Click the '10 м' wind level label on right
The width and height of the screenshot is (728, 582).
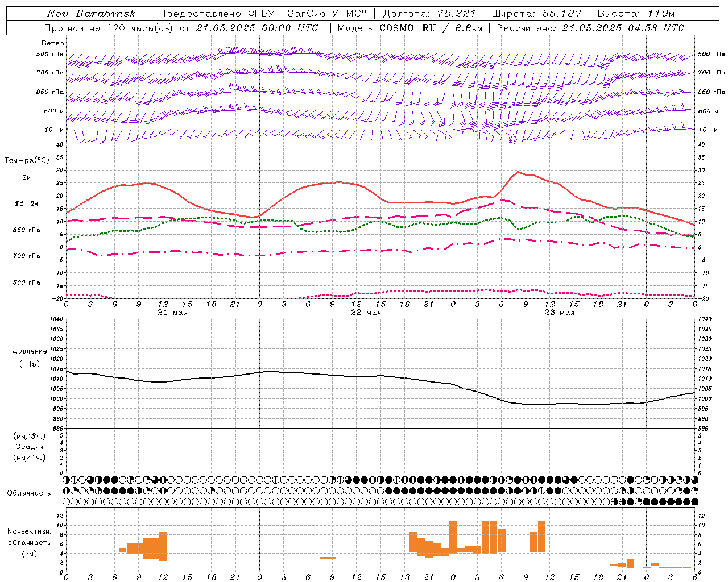pyautogui.click(x=708, y=130)
